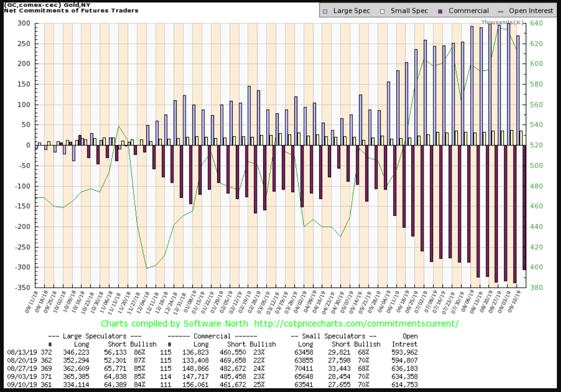Open the cotpricecharts.com commitmentscurrent link
The image size is (561, 392).
coord(356,324)
